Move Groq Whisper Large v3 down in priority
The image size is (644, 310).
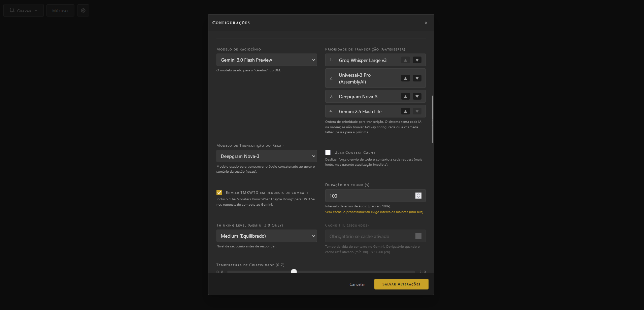417,60
